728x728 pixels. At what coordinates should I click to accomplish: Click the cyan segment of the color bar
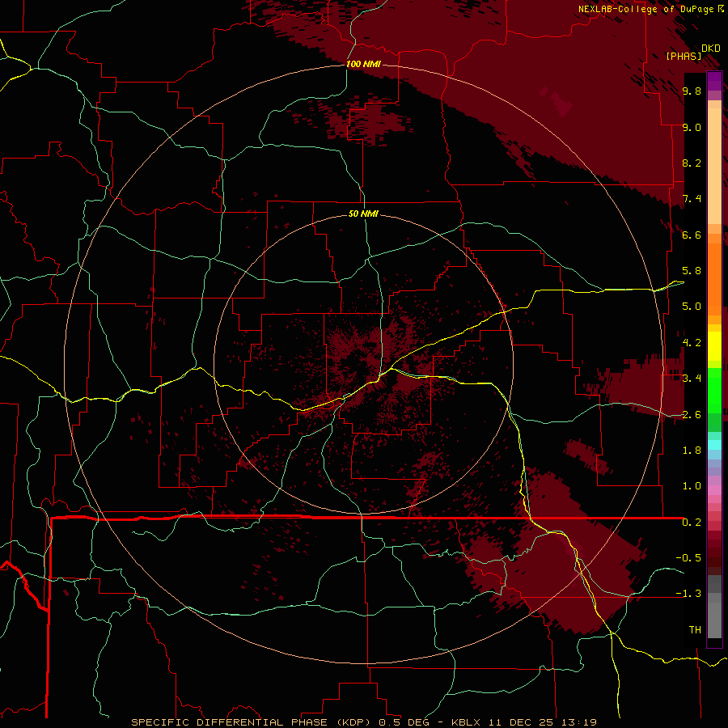point(714,444)
